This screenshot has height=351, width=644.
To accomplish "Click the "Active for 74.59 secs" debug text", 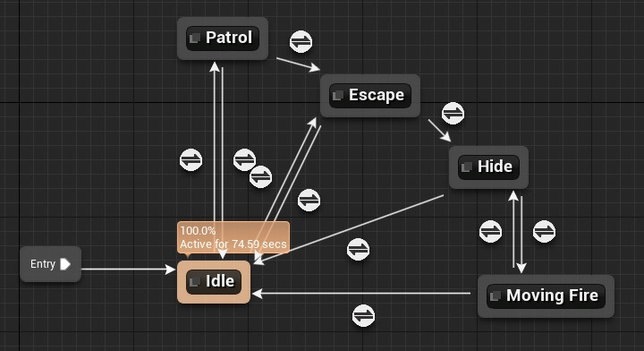I will pos(233,244).
